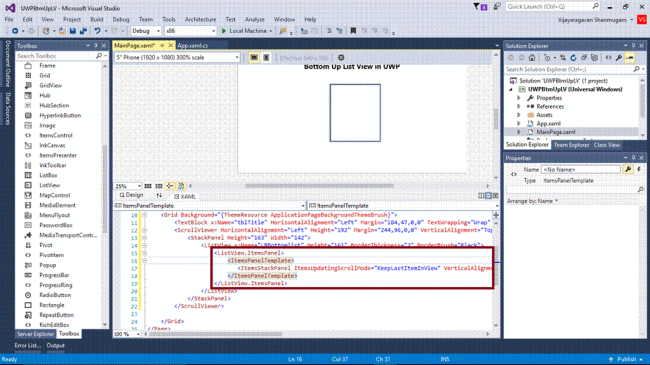Viewport: 650px width, 365px height.
Task: Switch to the Design pane tab
Action: (131, 195)
